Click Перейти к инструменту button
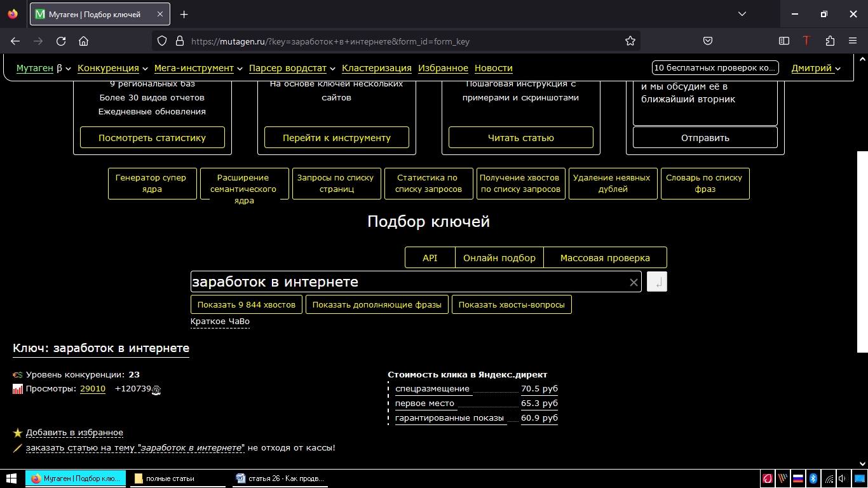Image resolution: width=868 pixels, height=488 pixels. pos(337,137)
